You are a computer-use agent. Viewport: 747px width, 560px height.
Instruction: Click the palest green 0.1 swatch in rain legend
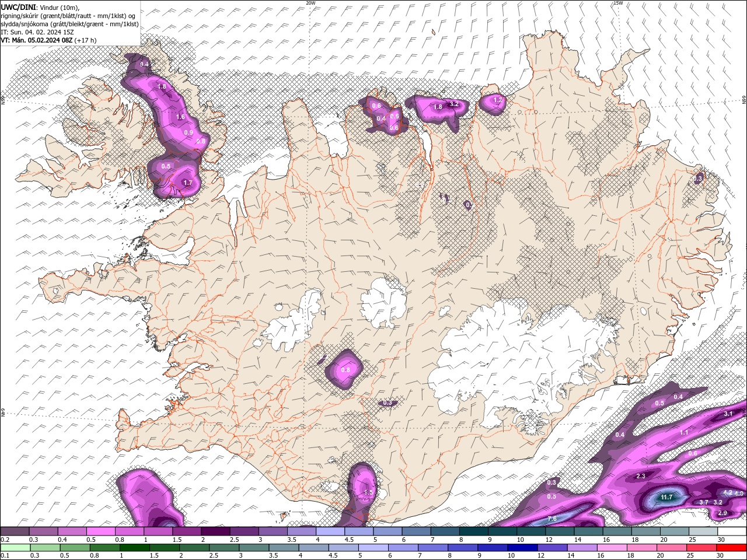[15, 547]
